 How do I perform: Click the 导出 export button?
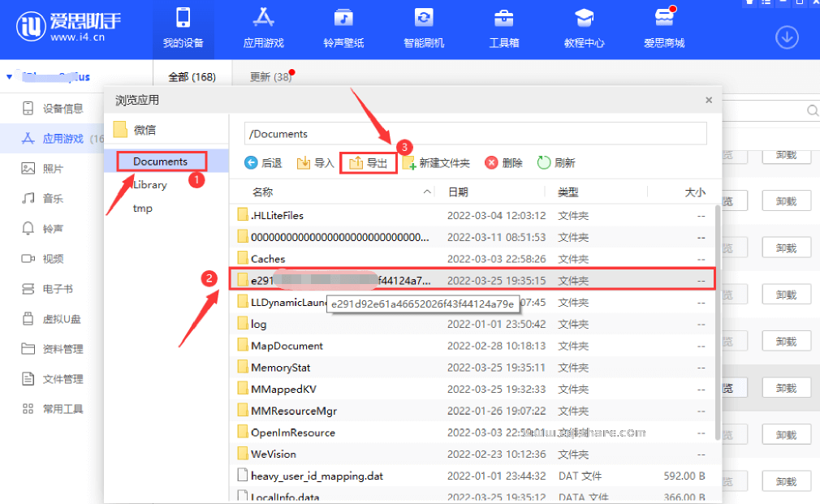pyautogui.click(x=369, y=163)
